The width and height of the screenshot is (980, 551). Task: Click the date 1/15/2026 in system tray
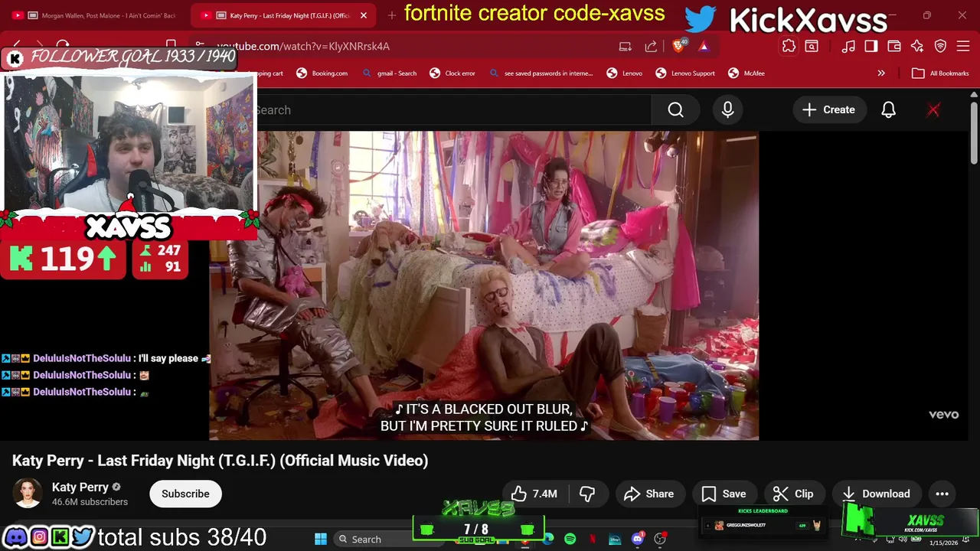pyautogui.click(x=943, y=543)
